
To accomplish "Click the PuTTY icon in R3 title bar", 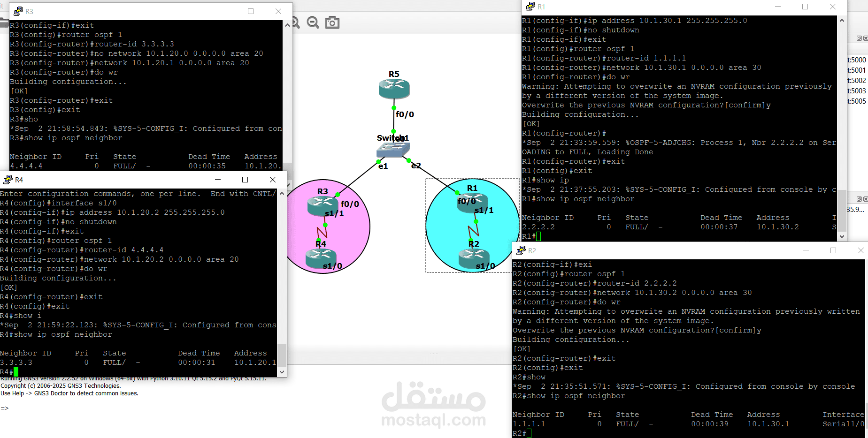I will click(18, 11).
